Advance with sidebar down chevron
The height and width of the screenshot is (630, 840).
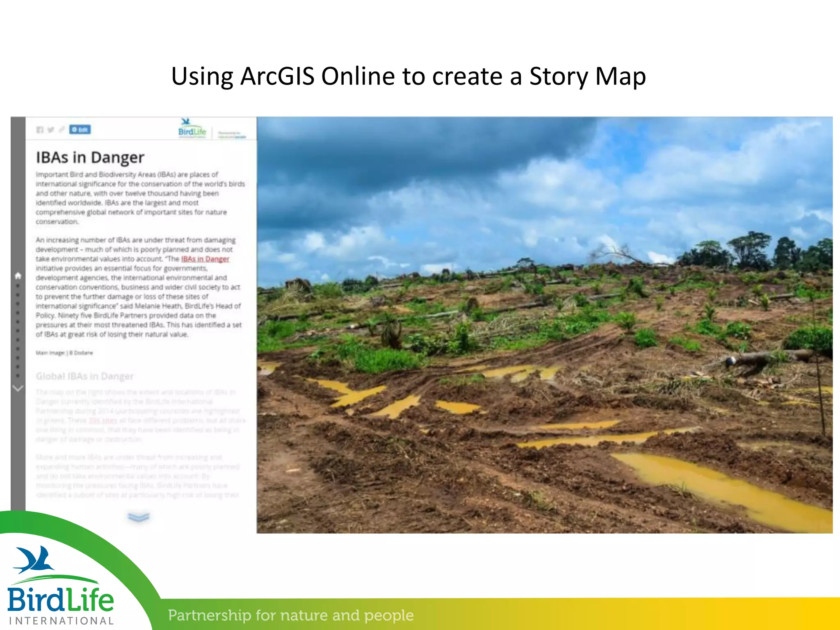18,388
